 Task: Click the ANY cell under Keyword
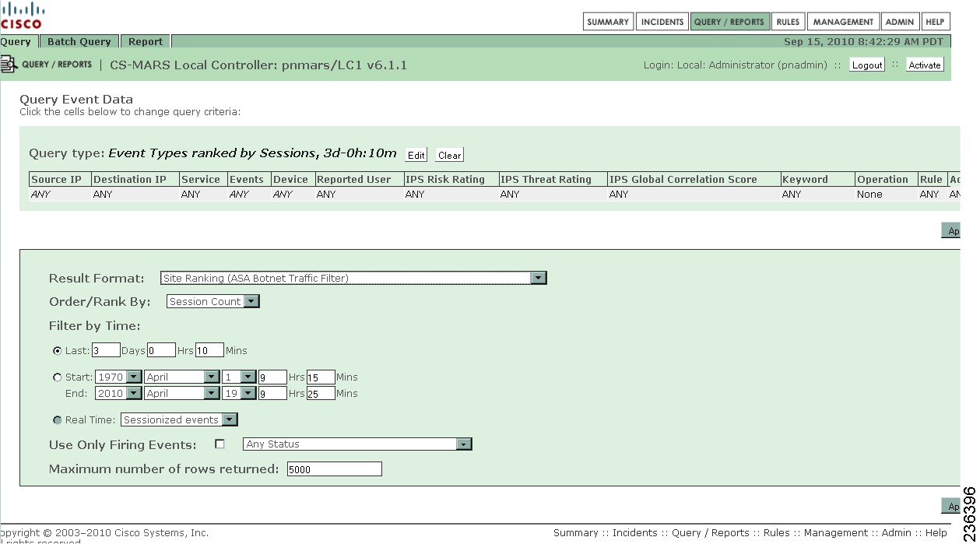point(817,195)
